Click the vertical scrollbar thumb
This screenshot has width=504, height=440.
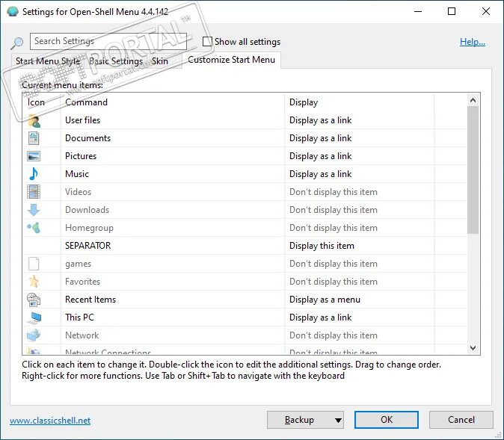(473, 170)
